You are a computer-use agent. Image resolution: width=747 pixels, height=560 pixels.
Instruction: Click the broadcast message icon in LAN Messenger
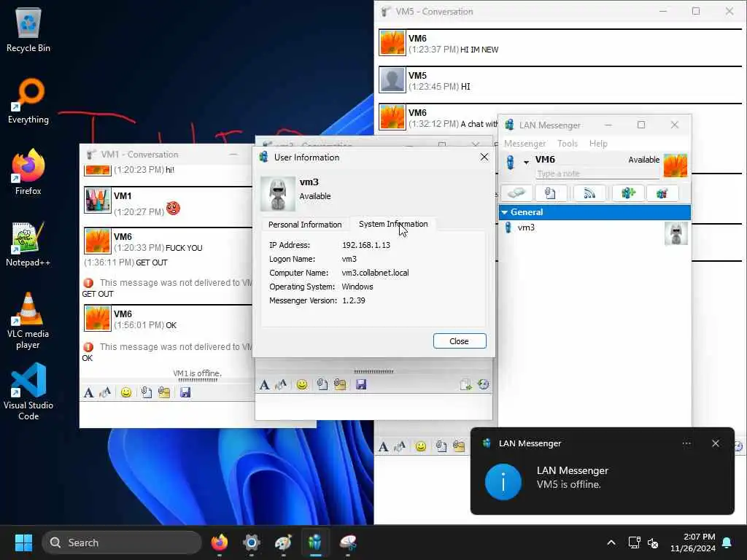[x=589, y=192]
